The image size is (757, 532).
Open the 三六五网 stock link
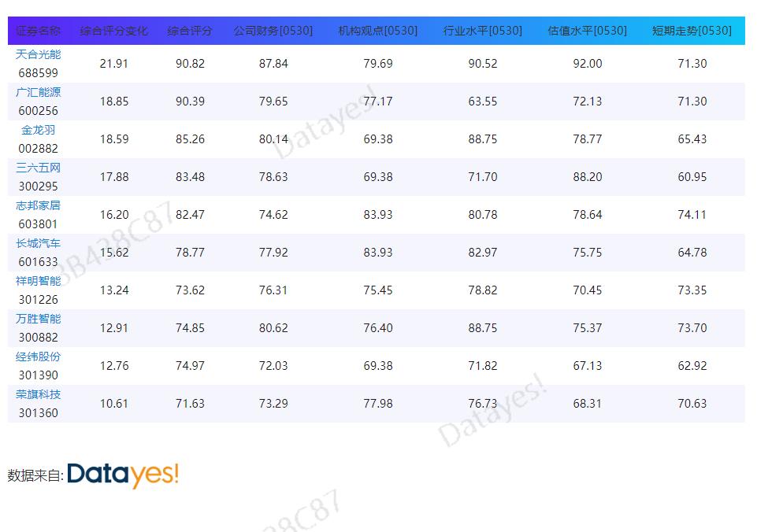click(x=38, y=168)
